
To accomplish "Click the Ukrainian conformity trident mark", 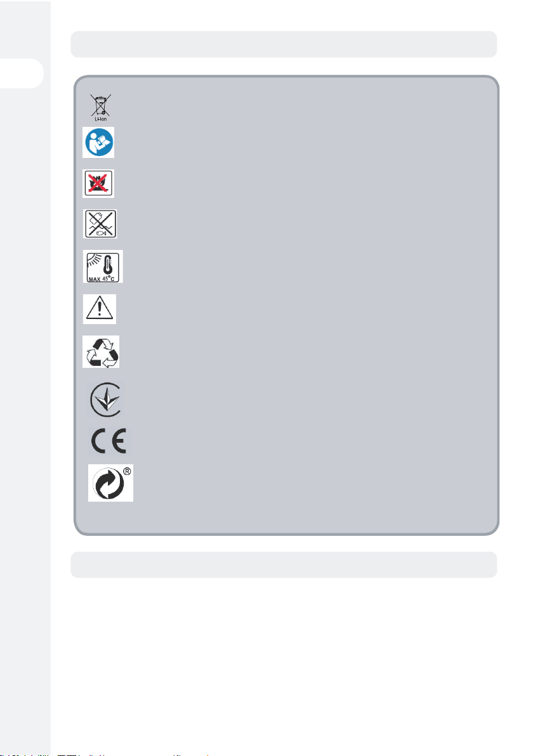I will coord(106,400).
